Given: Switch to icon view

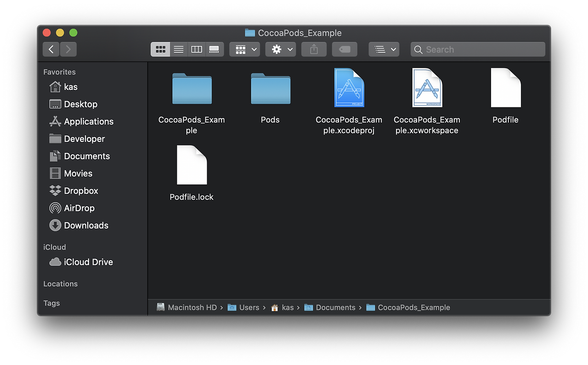Looking at the screenshot, I should pos(160,49).
